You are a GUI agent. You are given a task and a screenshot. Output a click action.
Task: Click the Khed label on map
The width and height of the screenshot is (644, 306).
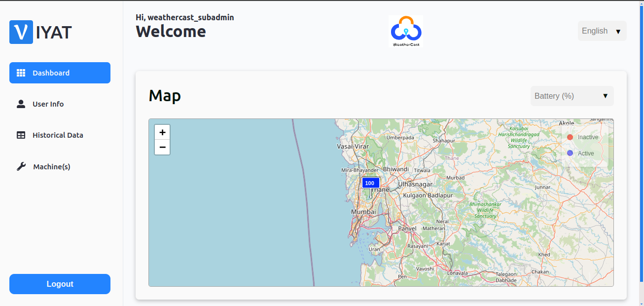coord(544,255)
